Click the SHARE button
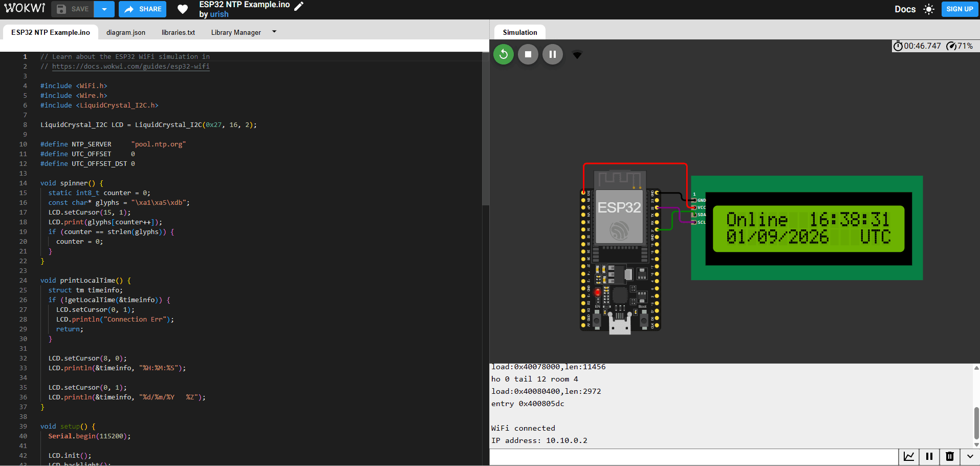Viewport: 980px width, 466px height. [143, 9]
